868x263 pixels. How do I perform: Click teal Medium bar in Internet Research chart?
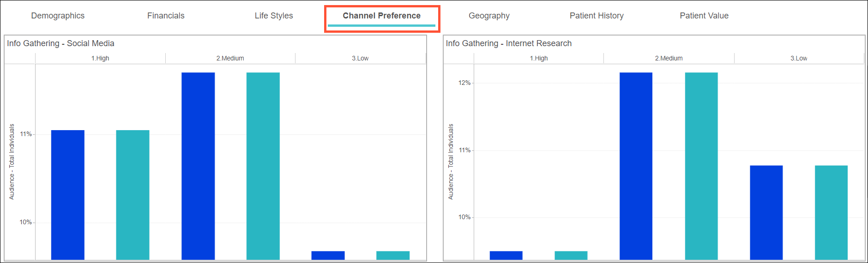(701, 166)
